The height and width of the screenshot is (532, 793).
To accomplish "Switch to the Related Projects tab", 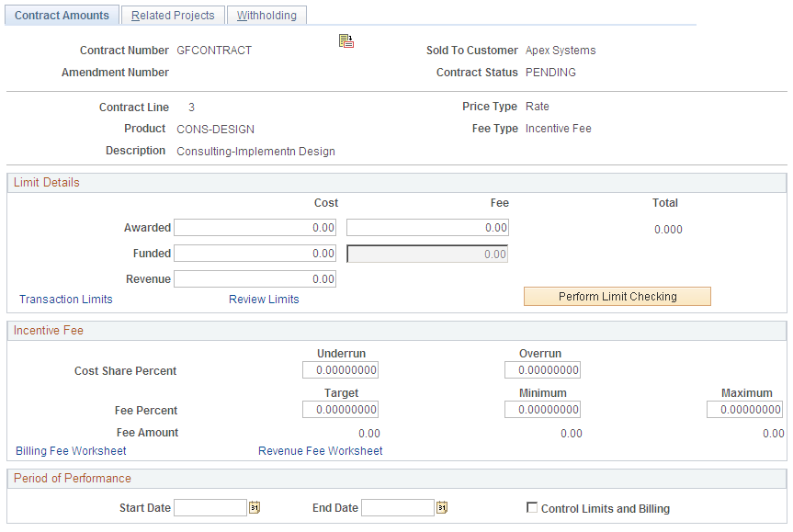I will point(172,15).
